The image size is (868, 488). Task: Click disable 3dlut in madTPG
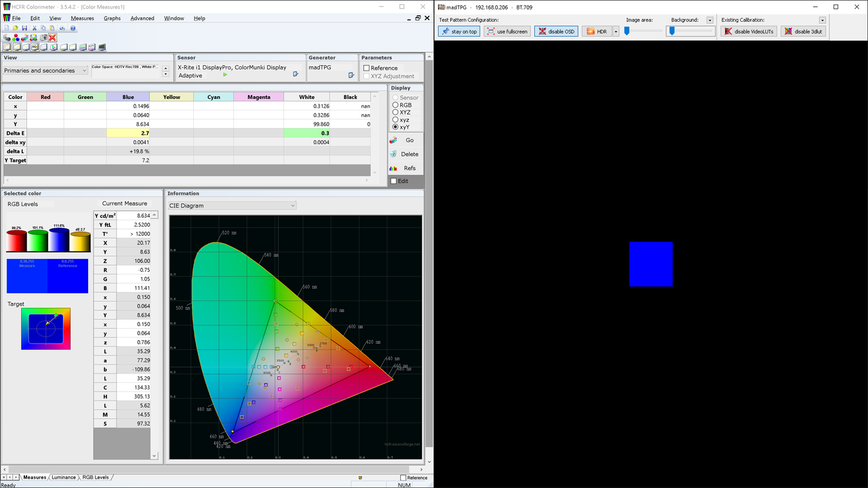click(803, 31)
